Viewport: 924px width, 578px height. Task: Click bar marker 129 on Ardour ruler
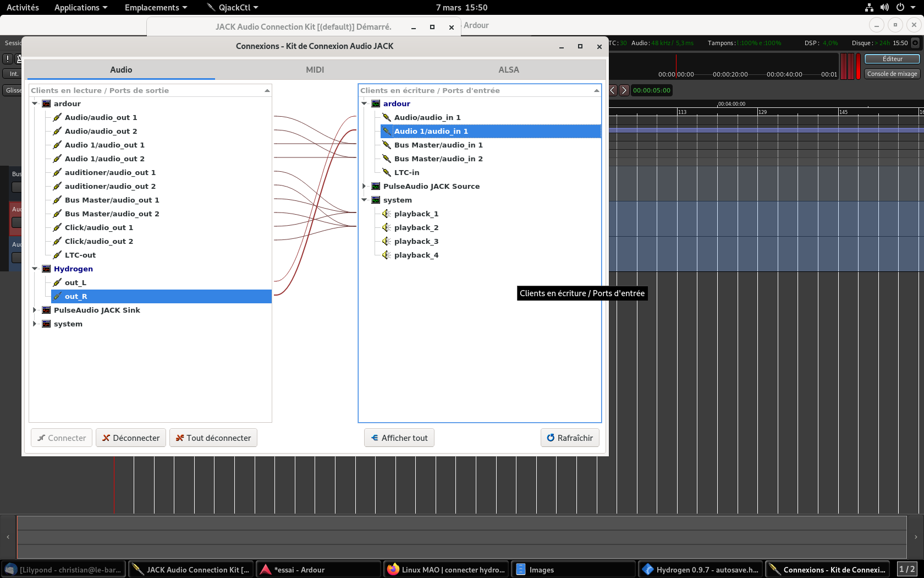tap(762, 112)
